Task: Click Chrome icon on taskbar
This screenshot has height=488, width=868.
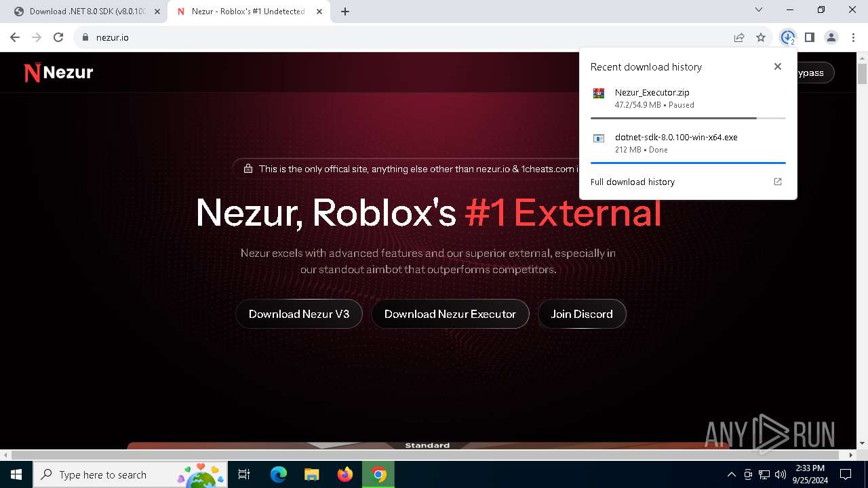Action: [378, 474]
